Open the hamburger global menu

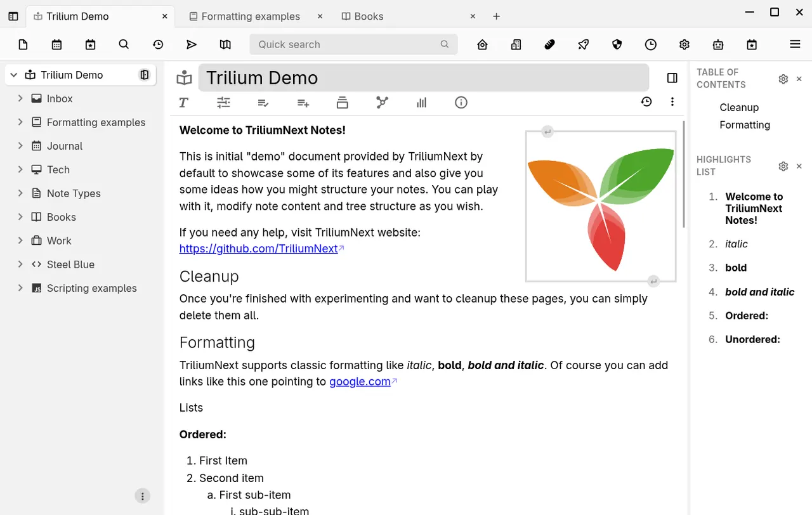click(x=795, y=44)
